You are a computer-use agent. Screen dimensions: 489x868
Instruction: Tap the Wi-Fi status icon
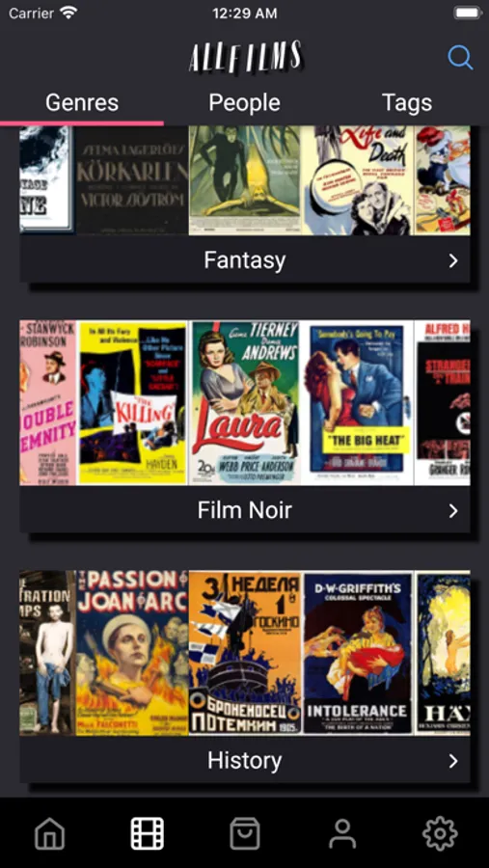69,14
